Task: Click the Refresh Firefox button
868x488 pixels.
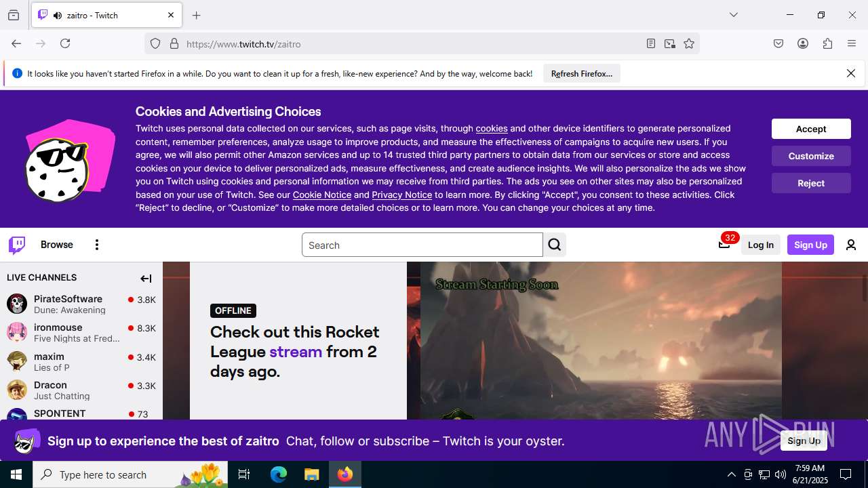Action: [582, 73]
